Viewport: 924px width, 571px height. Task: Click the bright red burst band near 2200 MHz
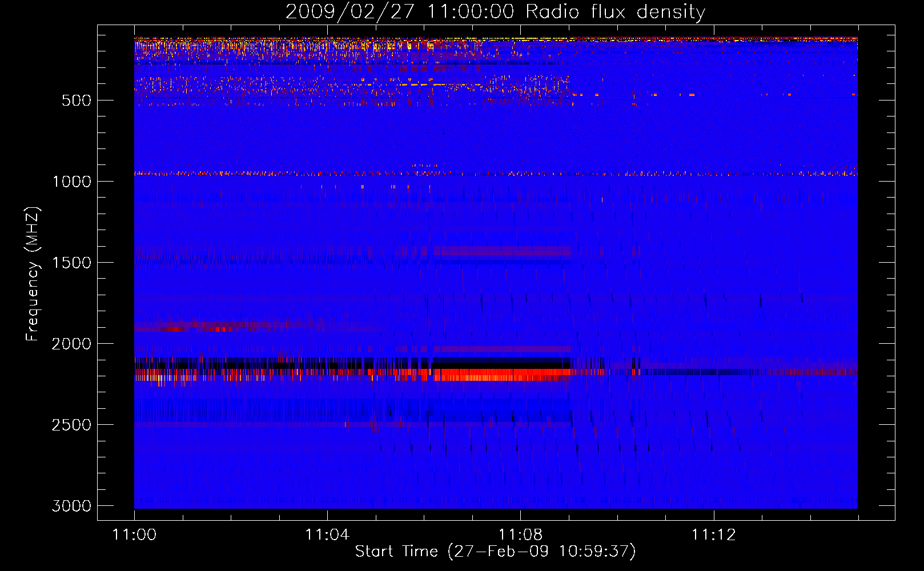pyautogui.click(x=503, y=375)
